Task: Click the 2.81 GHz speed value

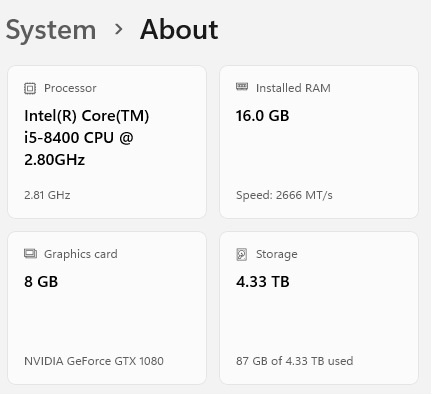Action: click(x=47, y=195)
